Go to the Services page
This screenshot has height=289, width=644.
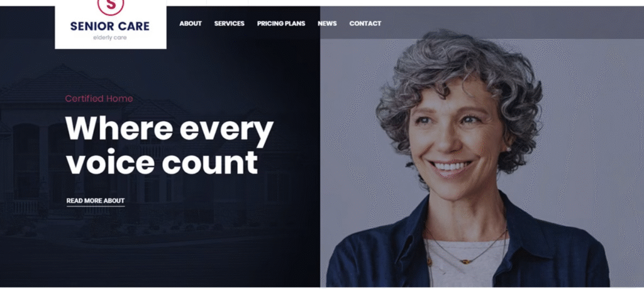pyautogui.click(x=229, y=23)
